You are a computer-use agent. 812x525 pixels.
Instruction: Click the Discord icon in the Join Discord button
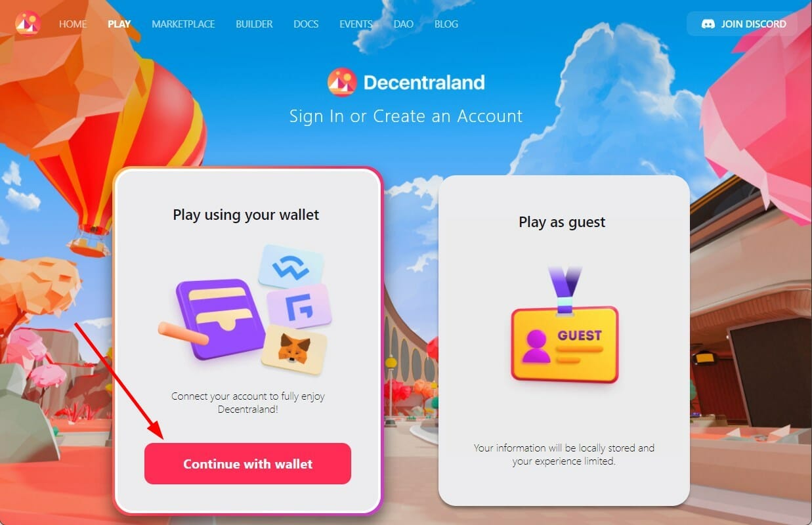[x=708, y=24]
